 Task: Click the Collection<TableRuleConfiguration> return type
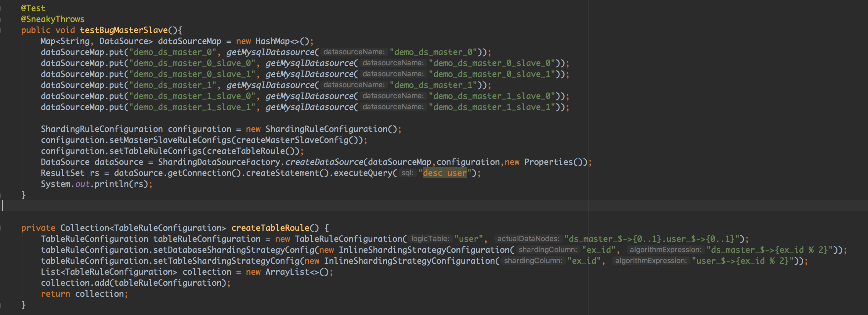coord(143,228)
